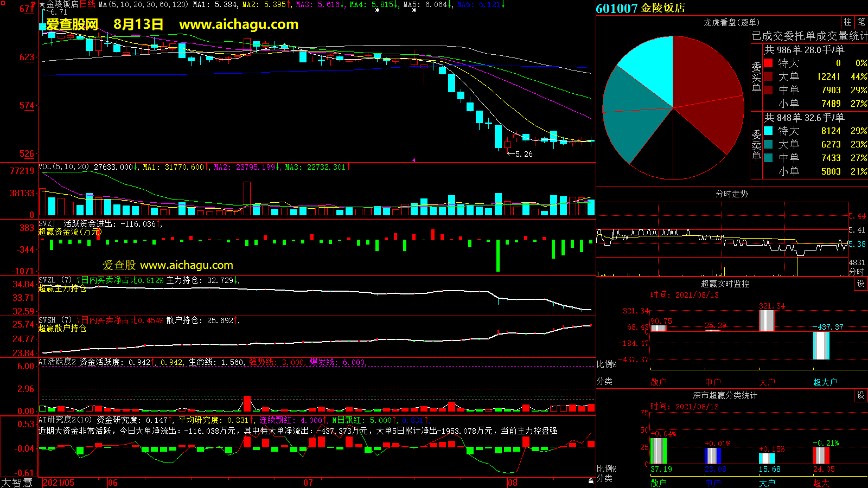Click the small red square top-left icon
Screen dimensions: 868x488
click(3, 4)
